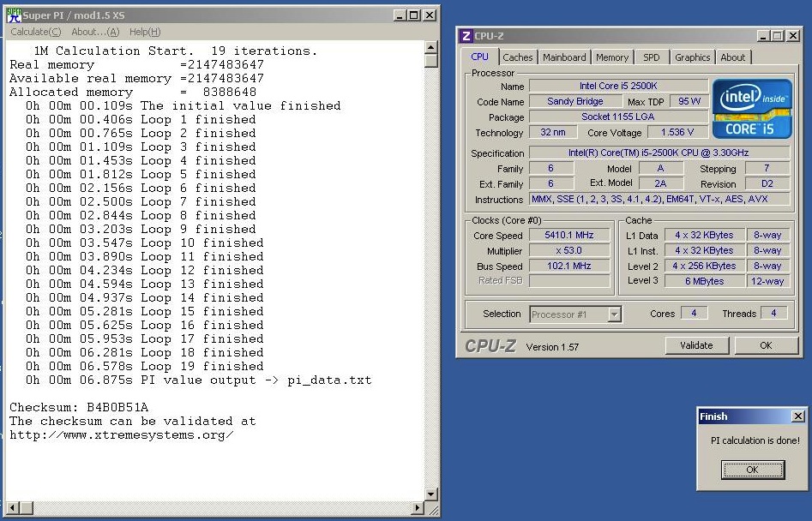Click OK button in CPU-Z window

click(766, 345)
